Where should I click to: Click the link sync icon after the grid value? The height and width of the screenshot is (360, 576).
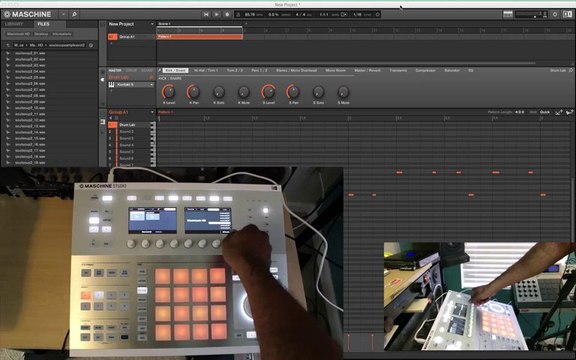tap(377, 14)
